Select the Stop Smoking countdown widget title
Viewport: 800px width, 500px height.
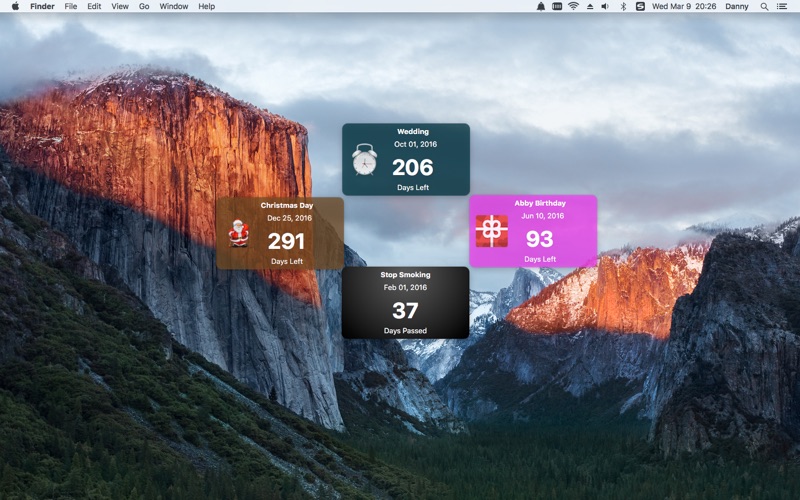(405, 274)
